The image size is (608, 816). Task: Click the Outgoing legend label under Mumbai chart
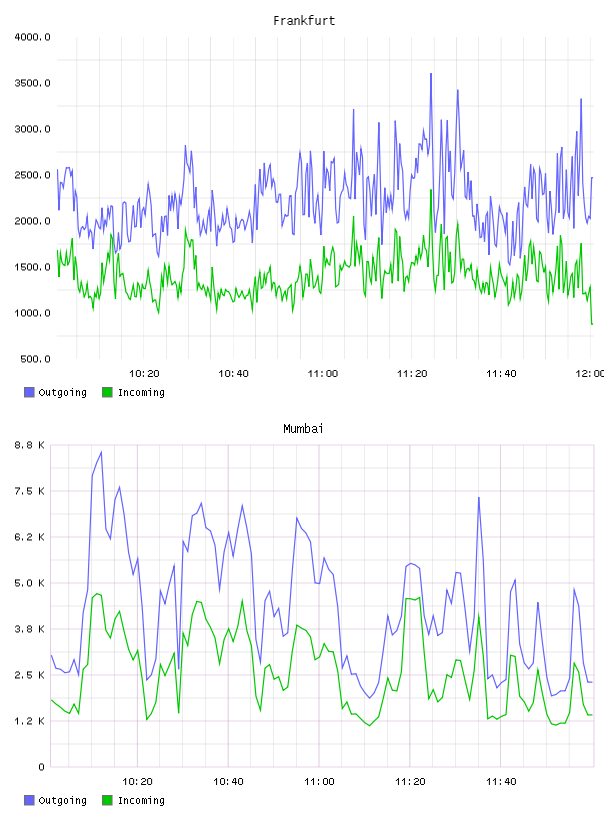[62, 801]
